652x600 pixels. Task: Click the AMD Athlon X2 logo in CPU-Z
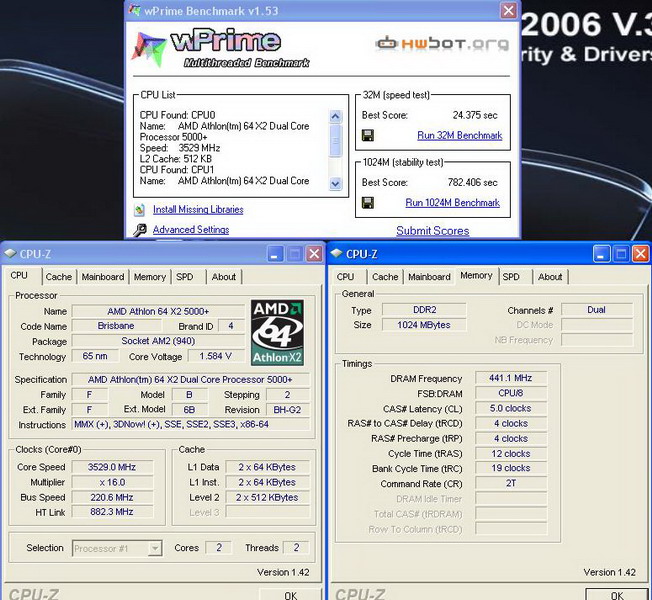pos(277,333)
